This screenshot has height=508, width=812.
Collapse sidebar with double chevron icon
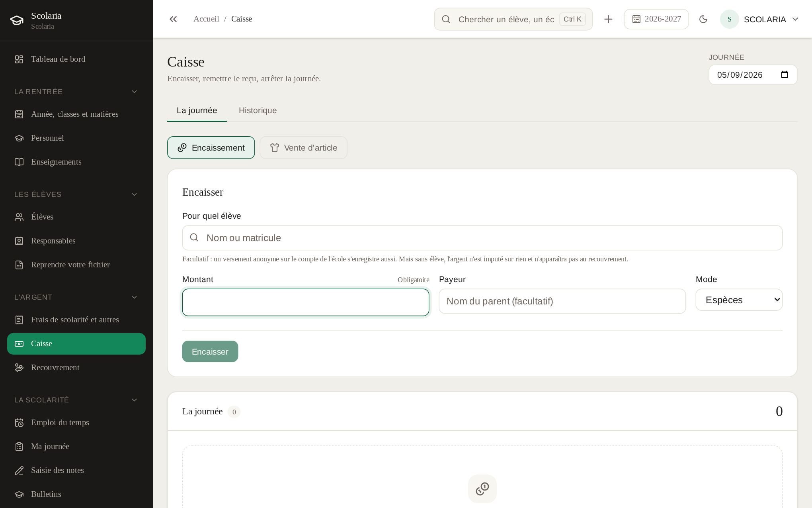click(173, 19)
